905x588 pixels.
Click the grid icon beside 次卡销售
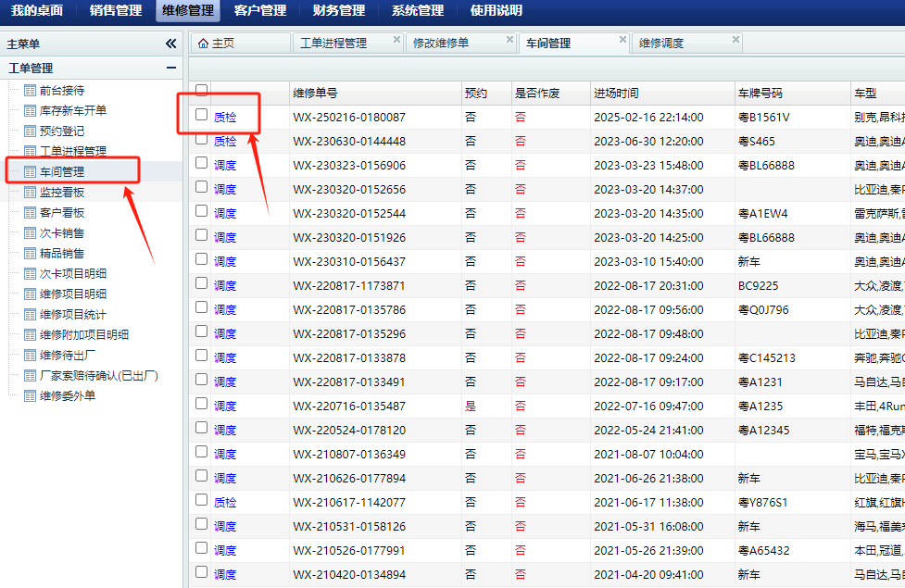pos(30,233)
